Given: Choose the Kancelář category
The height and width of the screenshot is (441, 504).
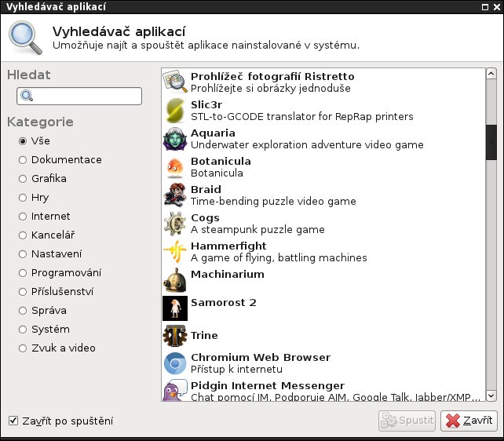Looking at the screenshot, I should 47,235.
